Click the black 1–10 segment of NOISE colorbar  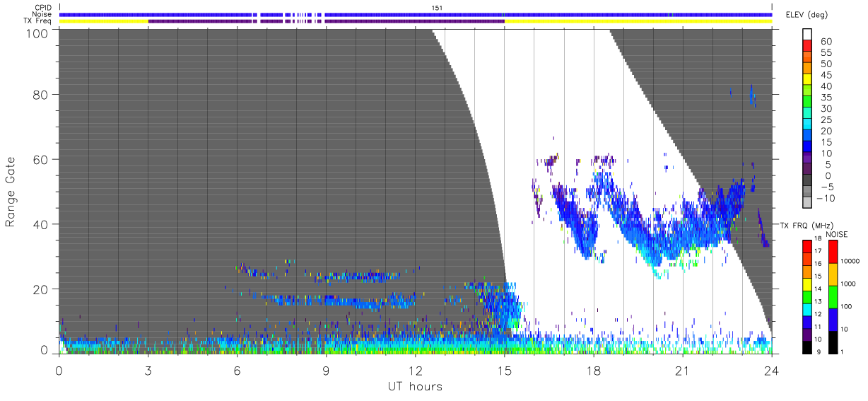tap(833, 341)
